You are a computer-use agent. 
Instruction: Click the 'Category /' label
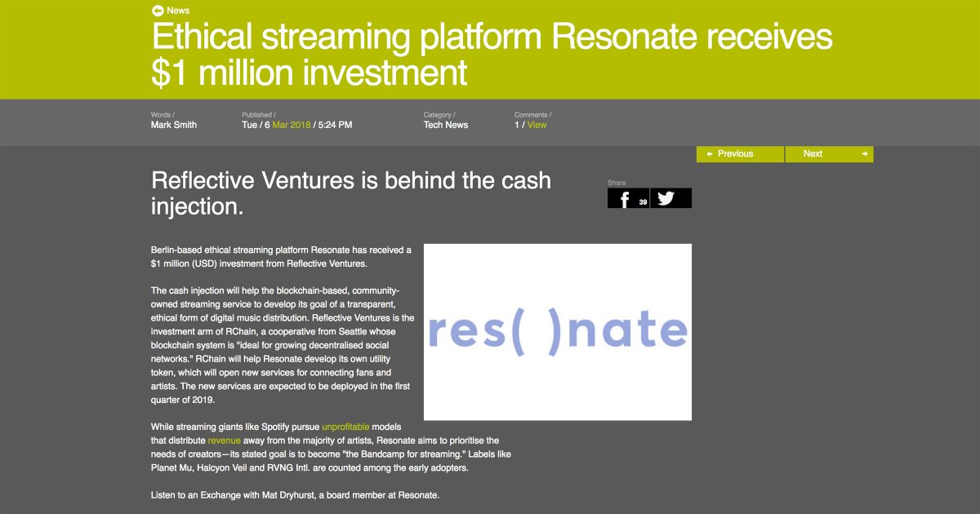click(x=439, y=115)
